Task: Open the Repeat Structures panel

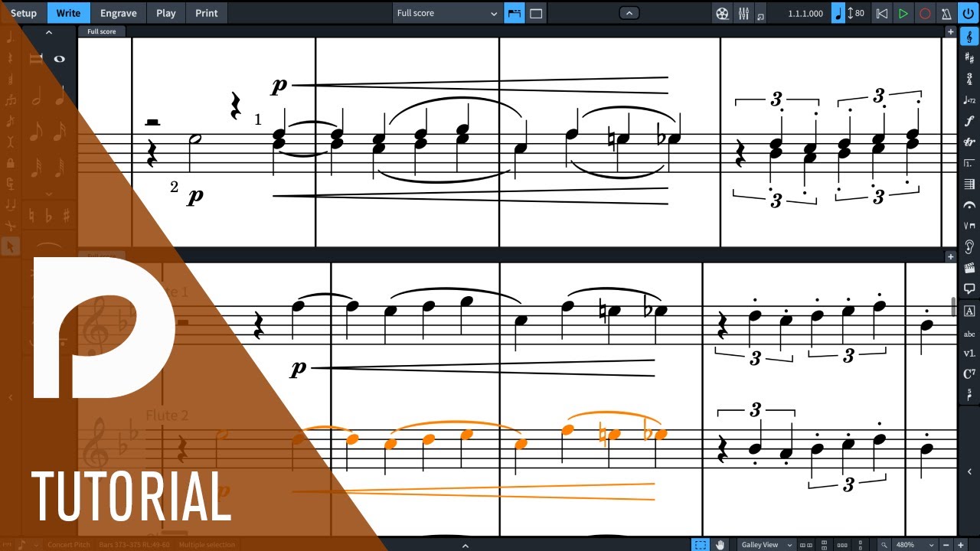Action: click(x=969, y=163)
